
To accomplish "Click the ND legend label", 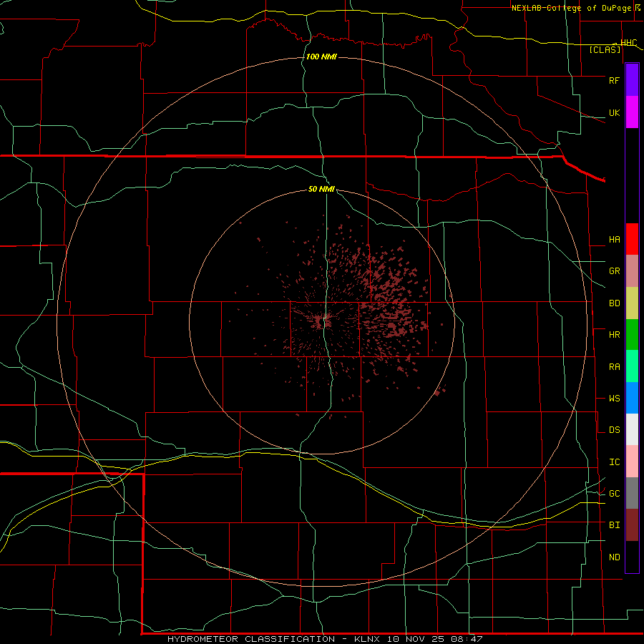I will point(614,557).
